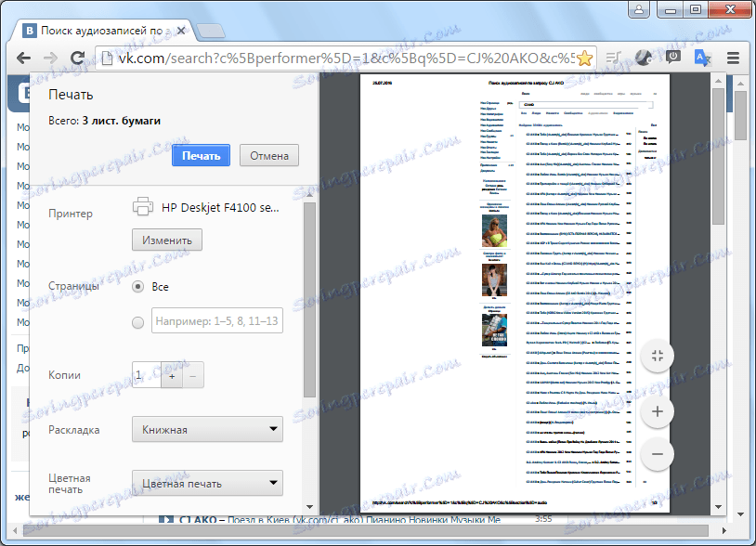Image resolution: width=756 pixels, height=546 pixels.
Task: Click the Всего: 3 лист. бумаги text
Action: click(x=104, y=121)
